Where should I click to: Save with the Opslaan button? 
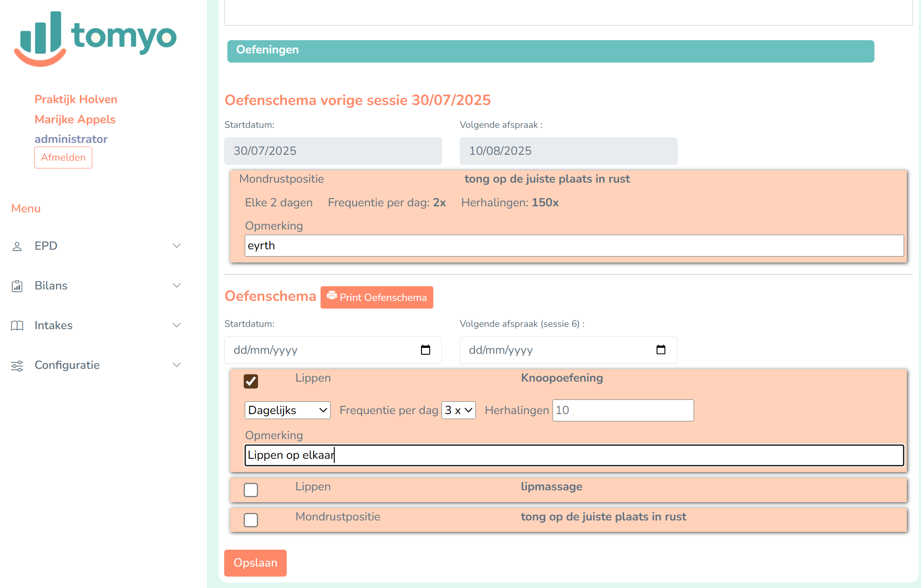(x=255, y=563)
